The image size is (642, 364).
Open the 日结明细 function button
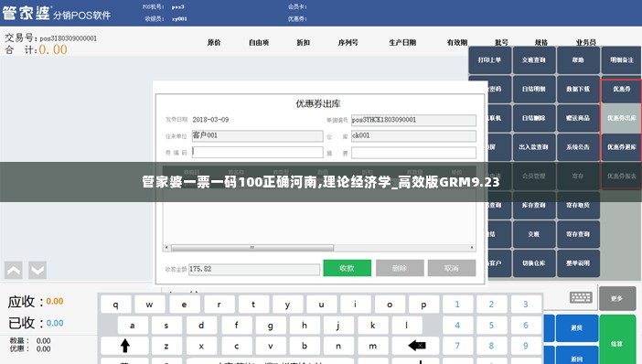(534, 89)
